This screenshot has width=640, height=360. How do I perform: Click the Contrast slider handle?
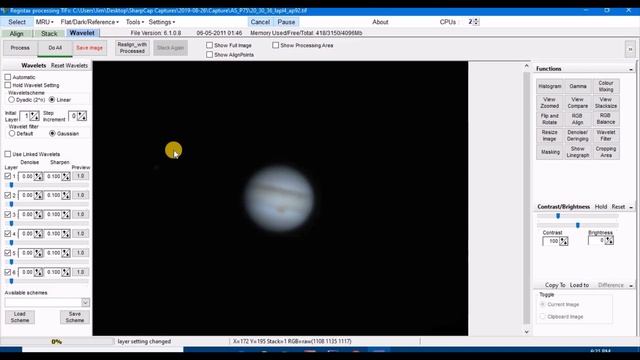(x=558, y=216)
